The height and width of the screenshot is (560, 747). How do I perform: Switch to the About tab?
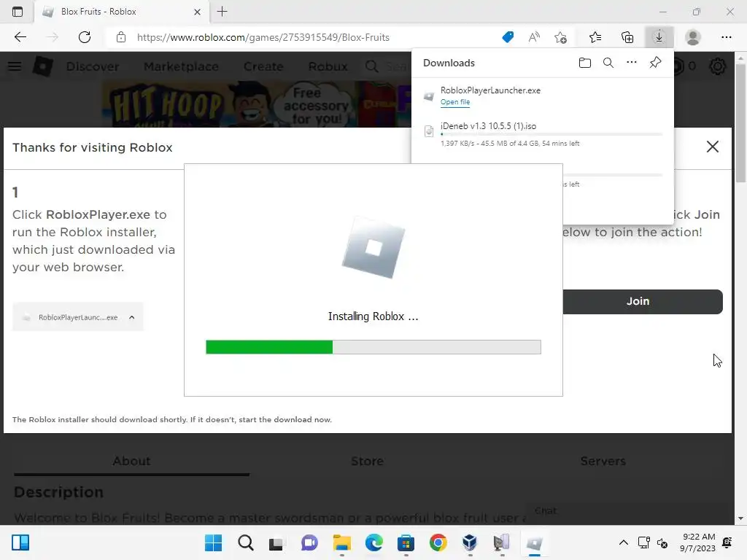(x=131, y=461)
